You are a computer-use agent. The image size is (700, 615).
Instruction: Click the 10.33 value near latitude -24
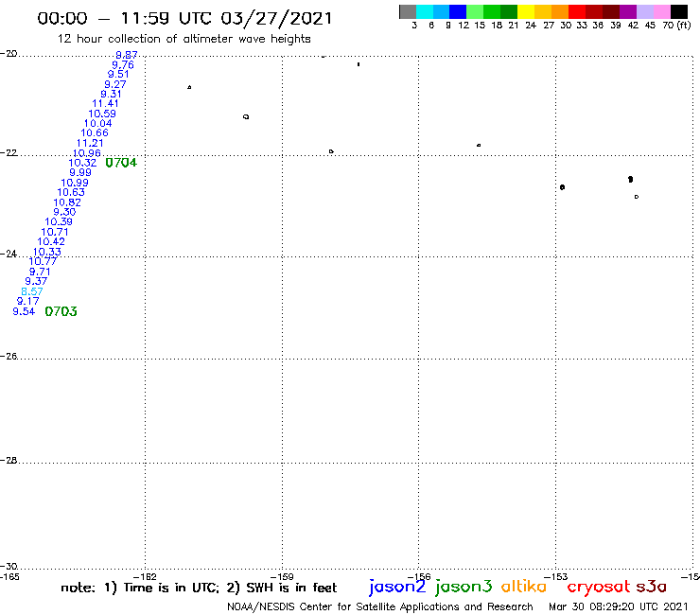(x=47, y=252)
